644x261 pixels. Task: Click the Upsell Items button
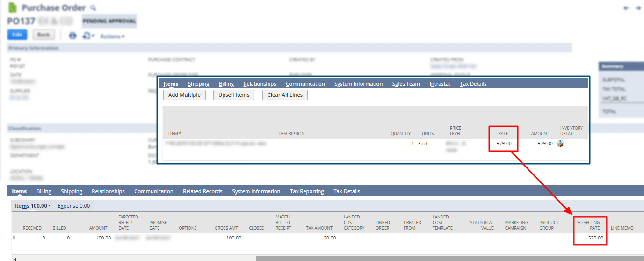point(234,95)
